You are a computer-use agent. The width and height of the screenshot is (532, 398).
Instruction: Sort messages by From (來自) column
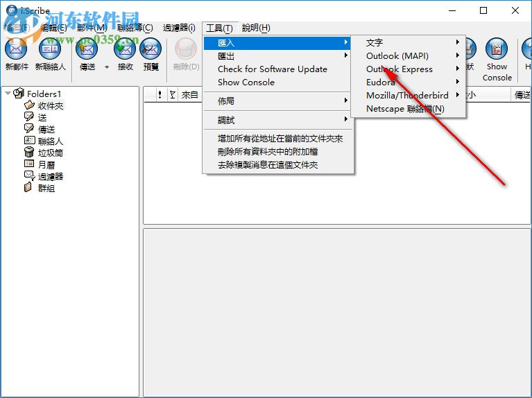coord(189,95)
